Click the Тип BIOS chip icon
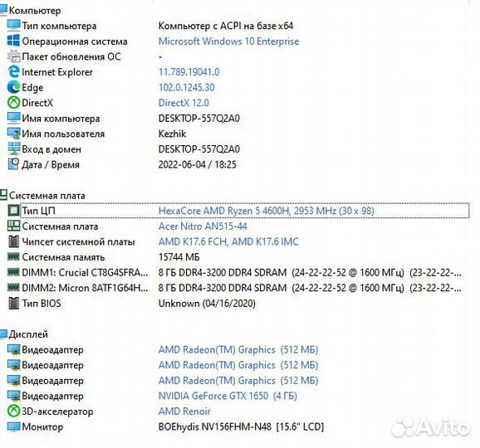 coord(13,303)
